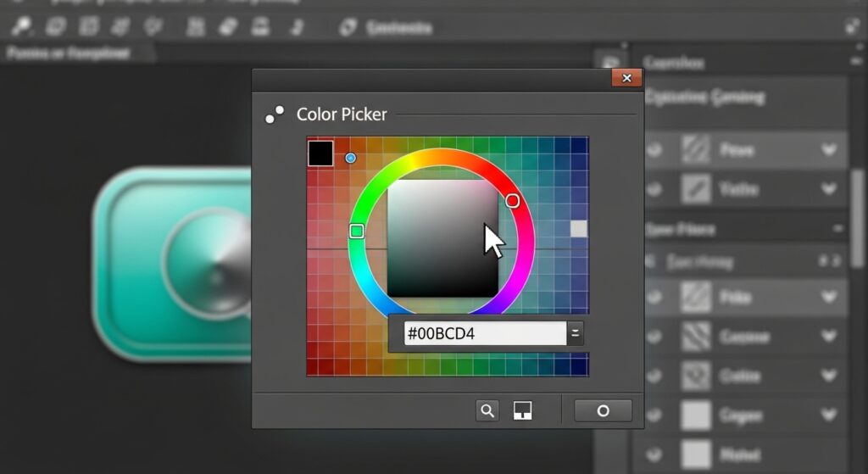Toggle visibility of the bottom layer with no chevron
This screenshot has height=474, width=868.
click(654, 454)
